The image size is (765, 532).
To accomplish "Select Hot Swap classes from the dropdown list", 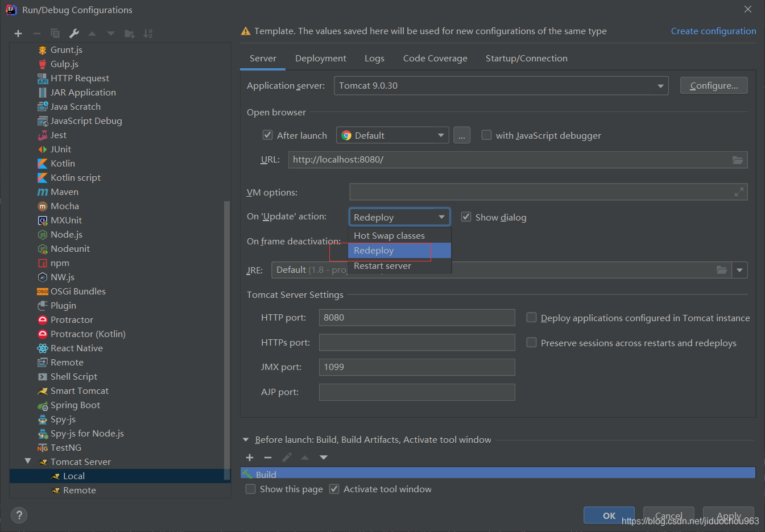I will pyautogui.click(x=399, y=236).
